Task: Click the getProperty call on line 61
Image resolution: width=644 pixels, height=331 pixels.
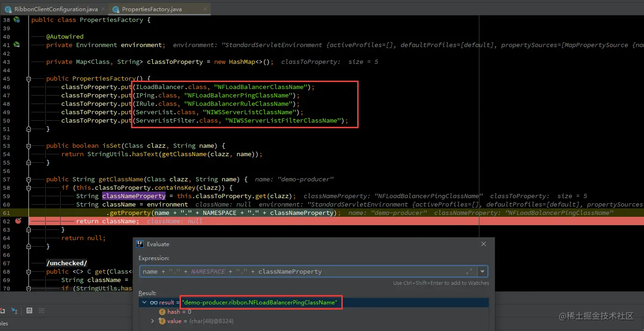Action: click(131, 213)
